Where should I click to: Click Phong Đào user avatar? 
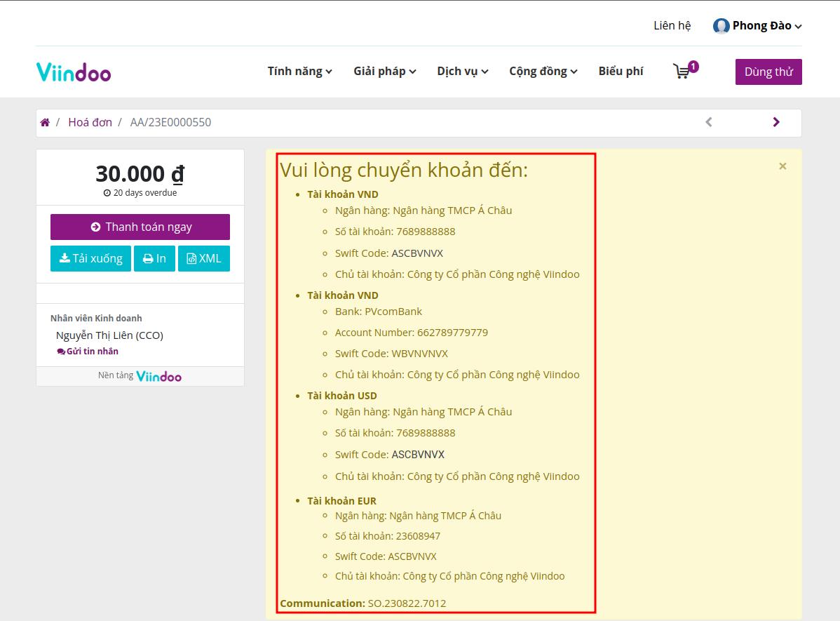(x=721, y=26)
